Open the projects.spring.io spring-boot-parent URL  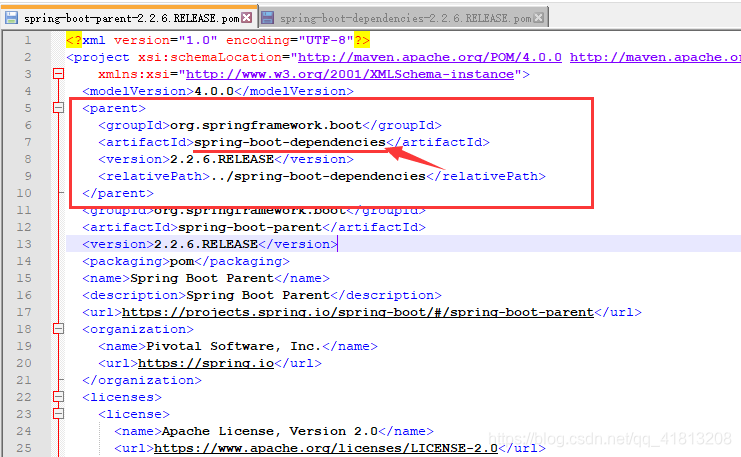(x=358, y=312)
